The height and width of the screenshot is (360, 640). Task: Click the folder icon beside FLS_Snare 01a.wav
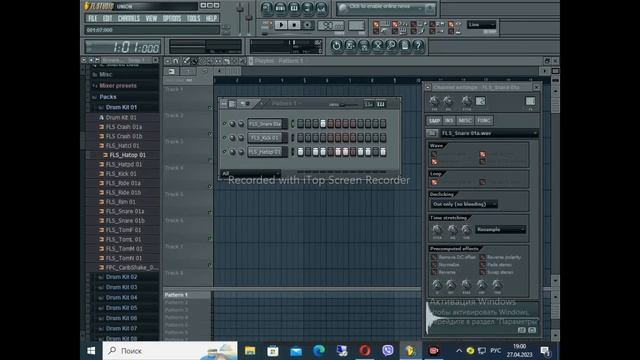(x=431, y=133)
